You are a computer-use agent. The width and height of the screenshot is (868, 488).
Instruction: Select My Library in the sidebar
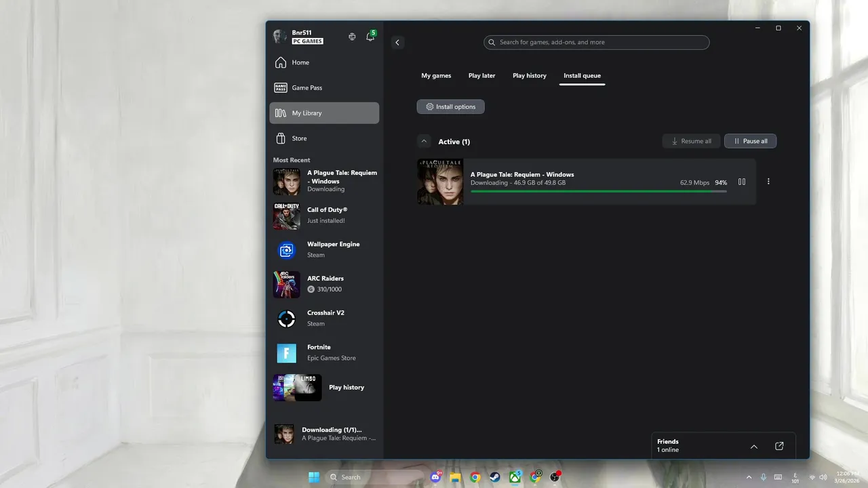pos(324,113)
